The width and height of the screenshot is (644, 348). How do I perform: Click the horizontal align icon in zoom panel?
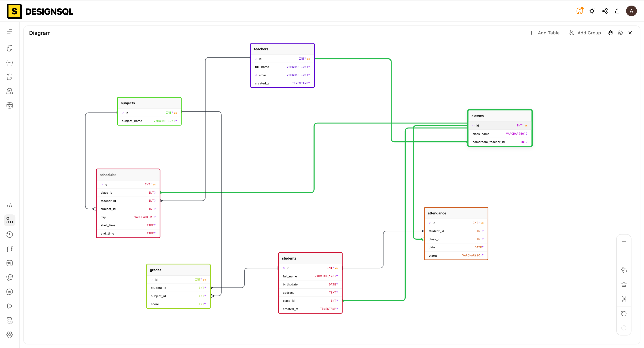[x=624, y=285]
